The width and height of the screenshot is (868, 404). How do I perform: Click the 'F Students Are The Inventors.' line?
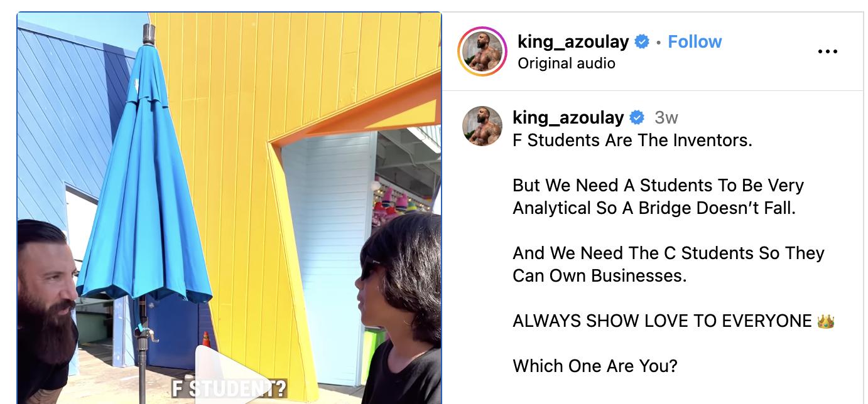coord(632,141)
